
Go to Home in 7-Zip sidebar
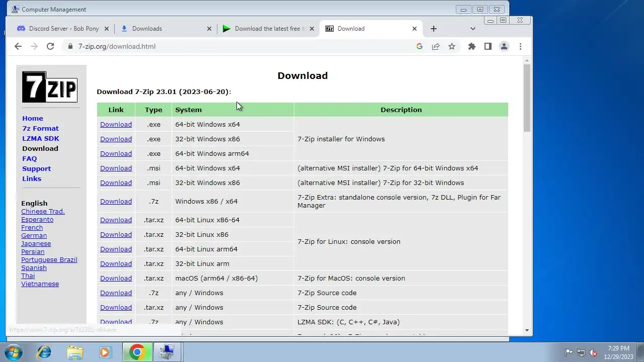33,118
